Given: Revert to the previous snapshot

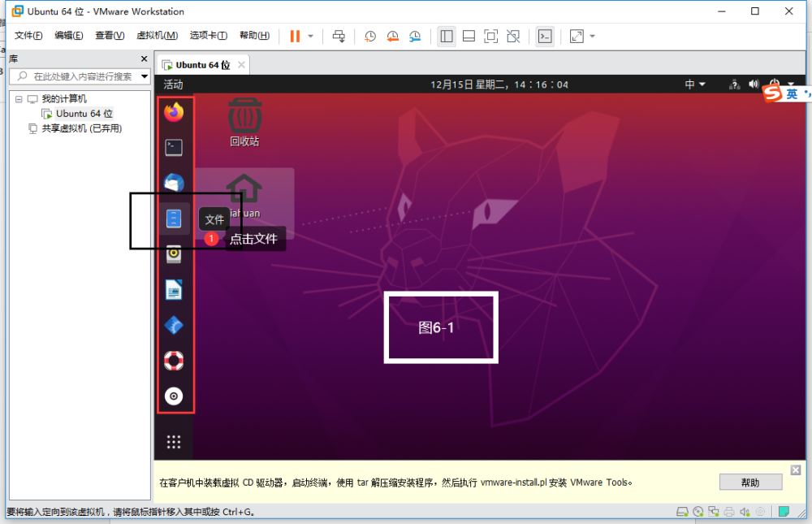Looking at the screenshot, I should tap(392, 37).
